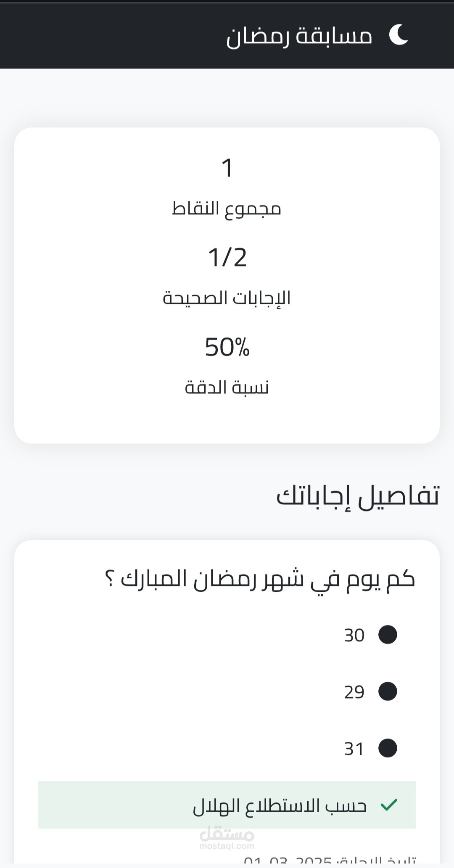Click the answer label text 29
454x868 pixels.
[354, 692]
